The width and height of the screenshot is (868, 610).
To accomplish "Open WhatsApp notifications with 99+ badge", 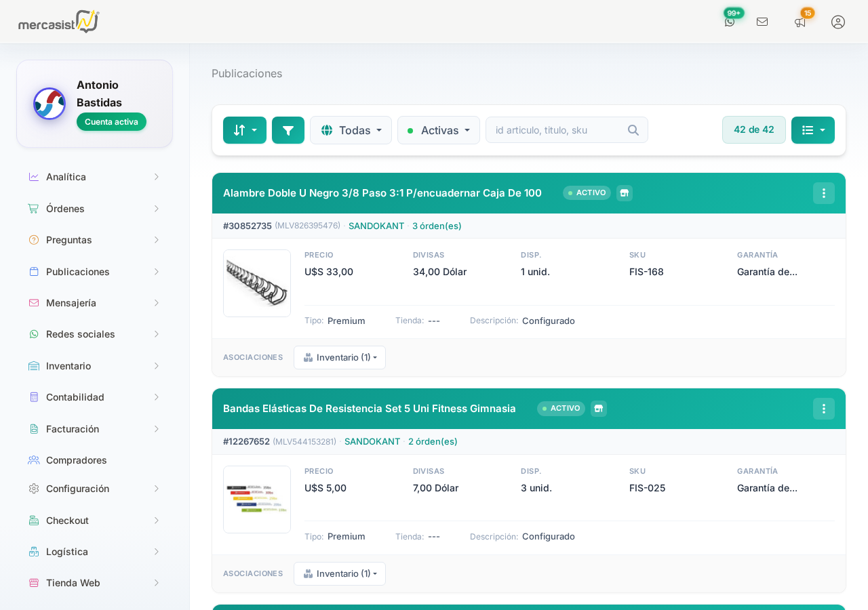I will pyautogui.click(x=730, y=22).
